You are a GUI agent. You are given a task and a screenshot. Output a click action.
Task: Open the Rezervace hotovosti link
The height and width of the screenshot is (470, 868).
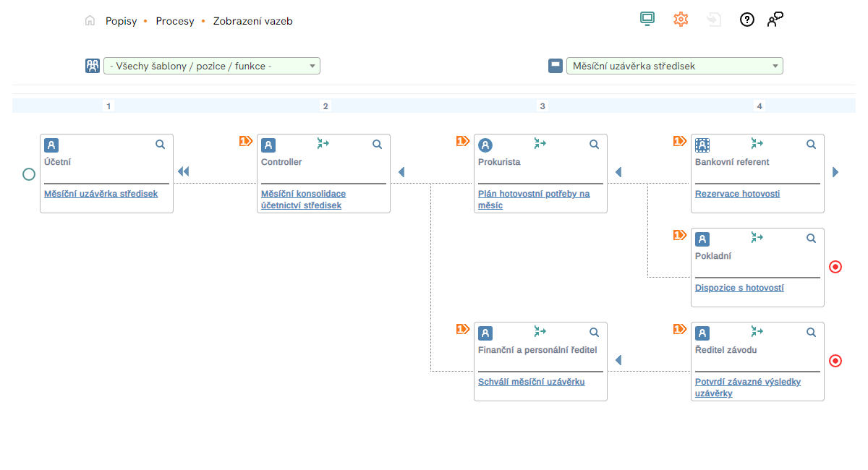[x=737, y=194]
